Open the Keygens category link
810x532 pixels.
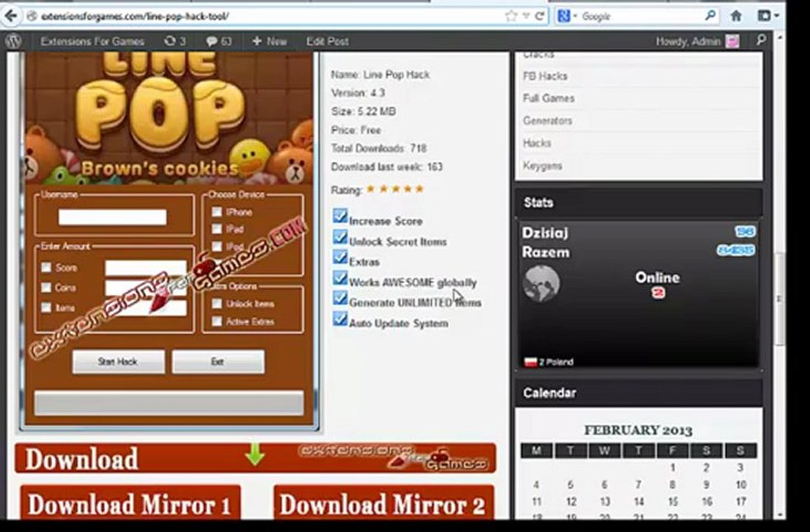point(542,166)
